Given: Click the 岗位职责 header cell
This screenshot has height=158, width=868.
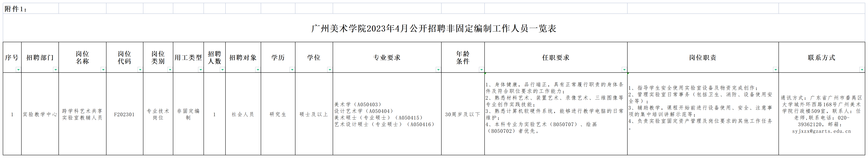Looking at the screenshot, I should pyautogui.click(x=703, y=57).
